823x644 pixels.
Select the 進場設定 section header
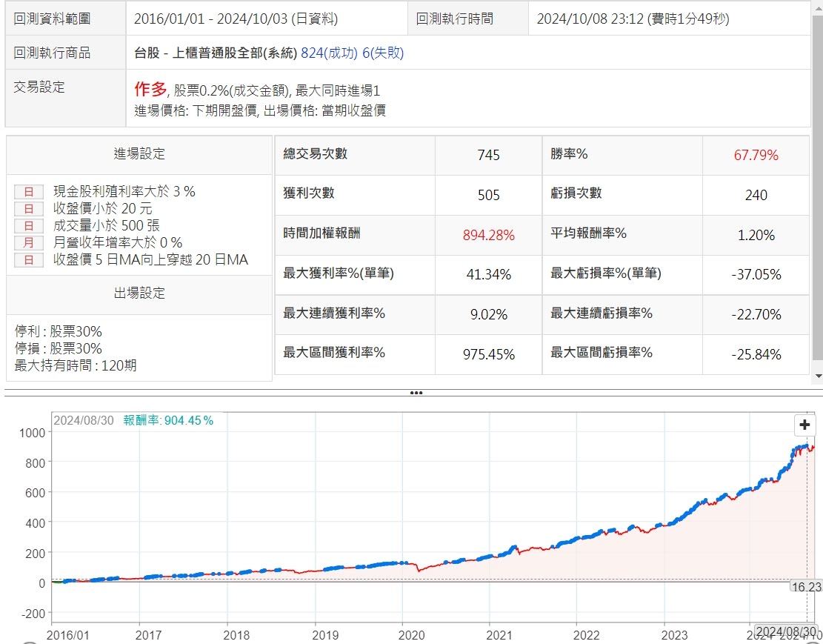(x=139, y=154)
